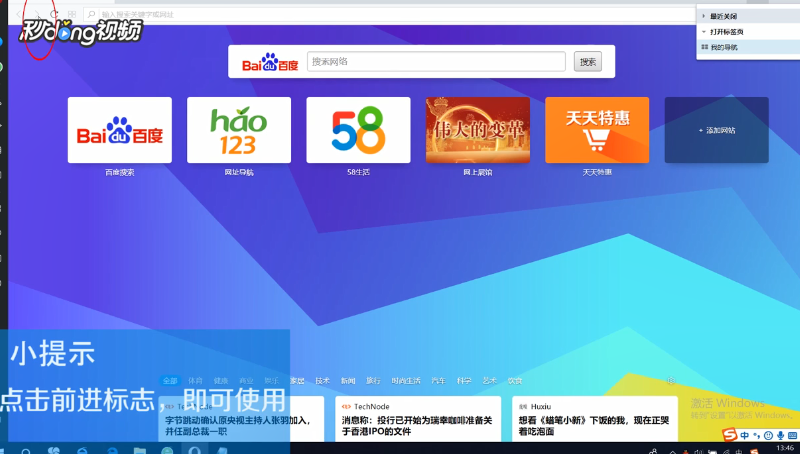The height and width of the screenshot is (454, 800).
Task: Go back with the browser back arrow
Action: [19, 14]
